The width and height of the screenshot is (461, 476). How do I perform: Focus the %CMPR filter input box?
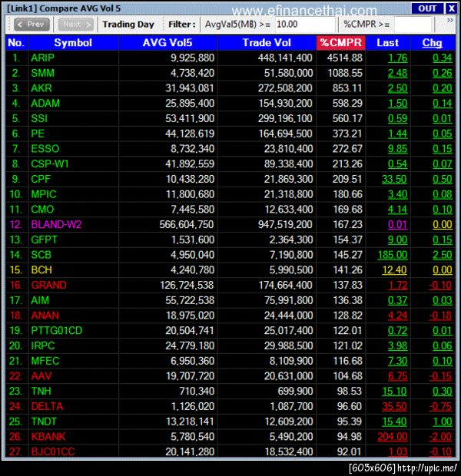point(413,25)
